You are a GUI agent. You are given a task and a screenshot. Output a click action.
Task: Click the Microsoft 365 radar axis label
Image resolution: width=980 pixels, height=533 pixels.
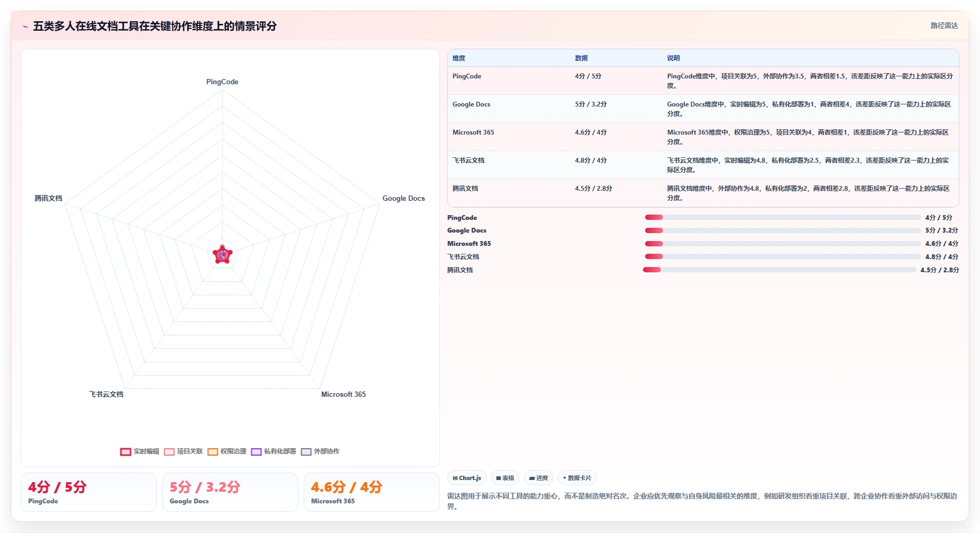point(343,394)
